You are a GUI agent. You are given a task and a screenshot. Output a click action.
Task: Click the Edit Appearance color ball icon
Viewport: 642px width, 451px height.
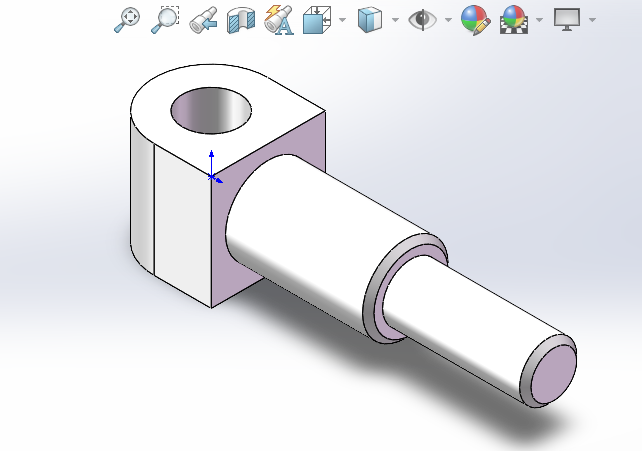tap(475, 20)
